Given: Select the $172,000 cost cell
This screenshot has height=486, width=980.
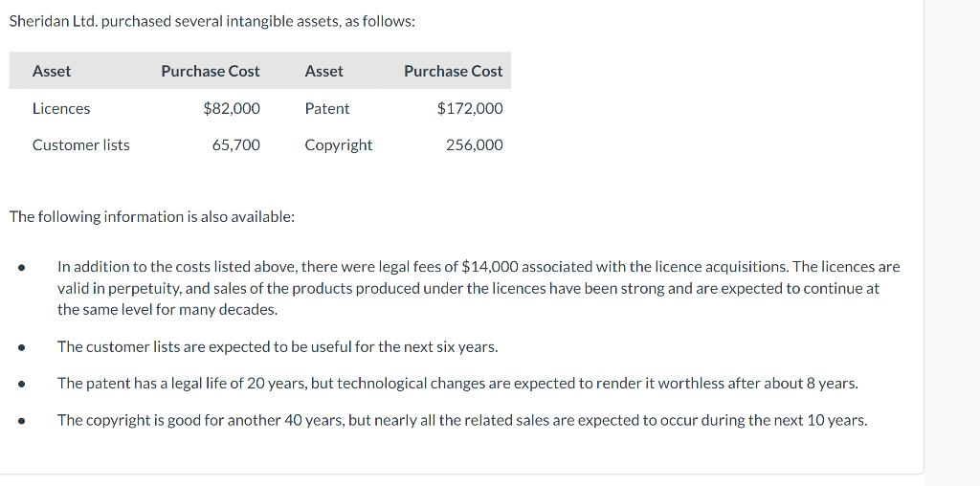Looking at the screenshot, I should [x=470, y=108].
